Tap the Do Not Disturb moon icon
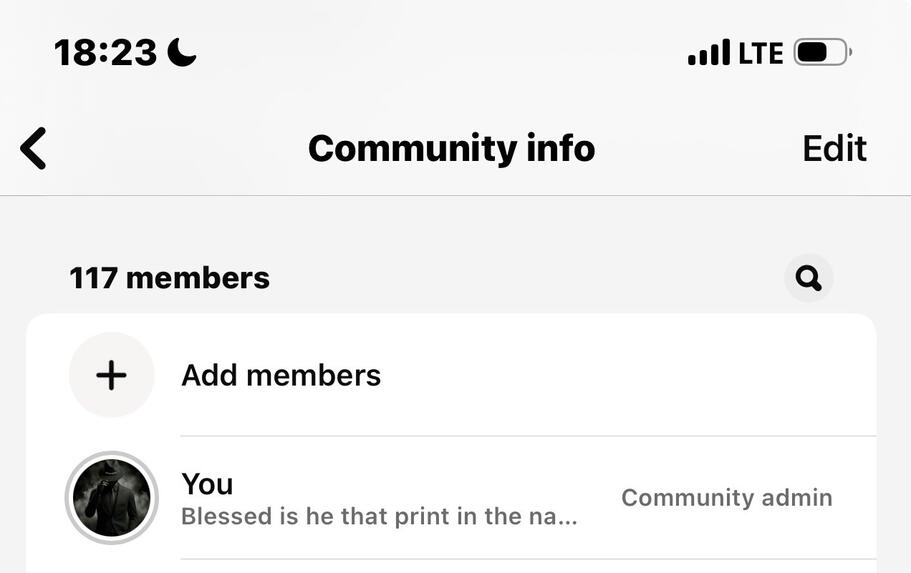 point(182,52)
